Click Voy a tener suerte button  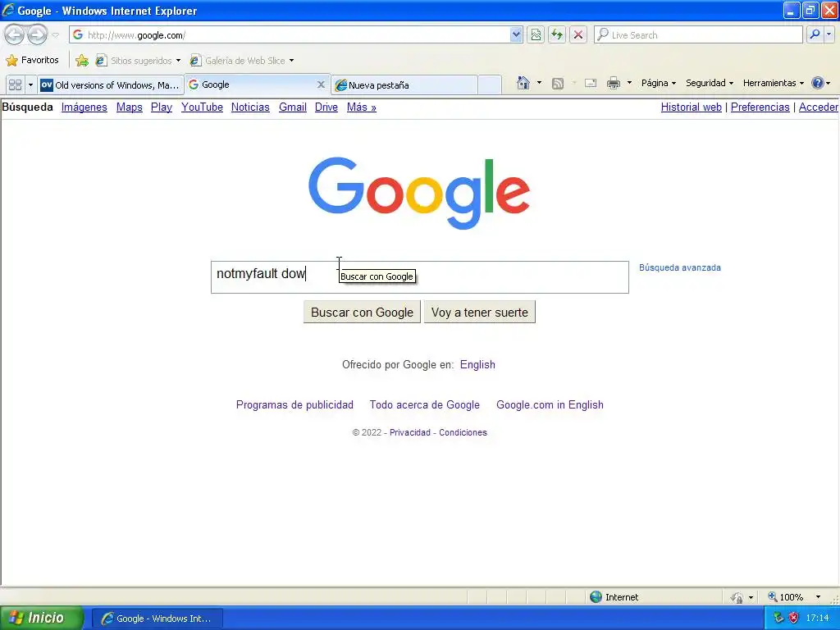[479, 313]
